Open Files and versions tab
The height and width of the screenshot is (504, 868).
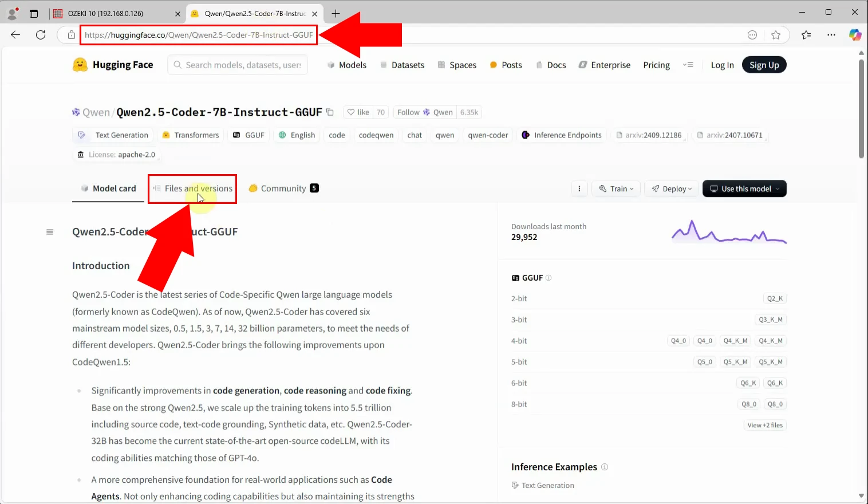pyautogui.click(x=192, y=188)
